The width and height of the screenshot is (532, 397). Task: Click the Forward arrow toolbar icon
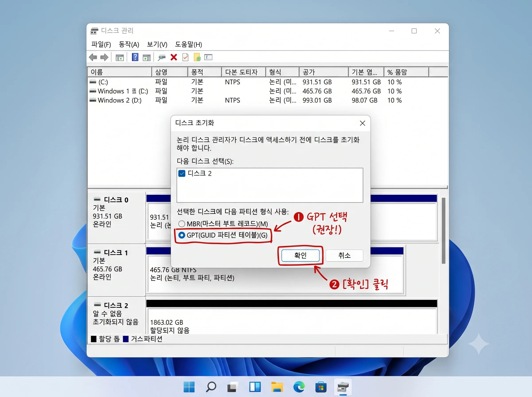point(104,57)
